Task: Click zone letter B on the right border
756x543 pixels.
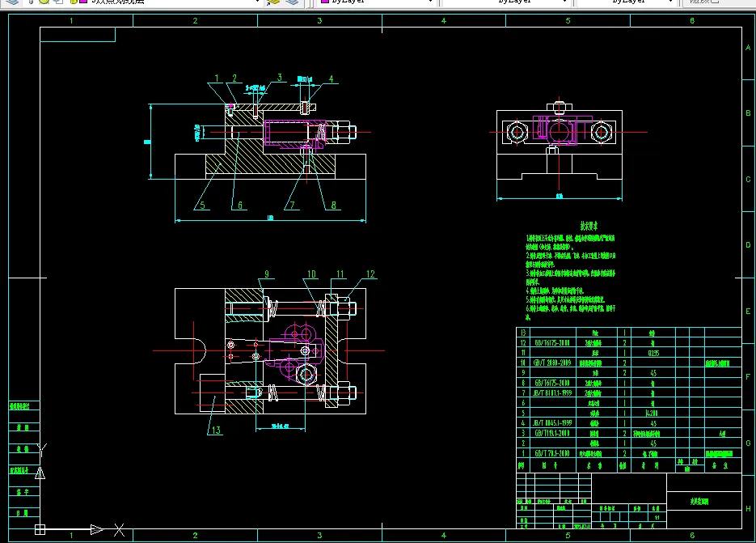Action: 748,113
